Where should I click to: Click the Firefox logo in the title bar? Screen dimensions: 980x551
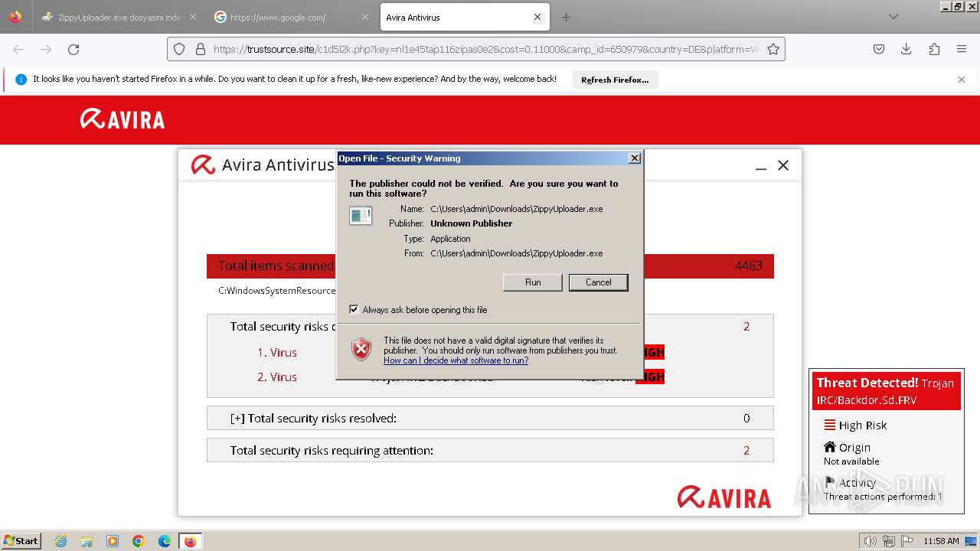click(x=15, y=17)
